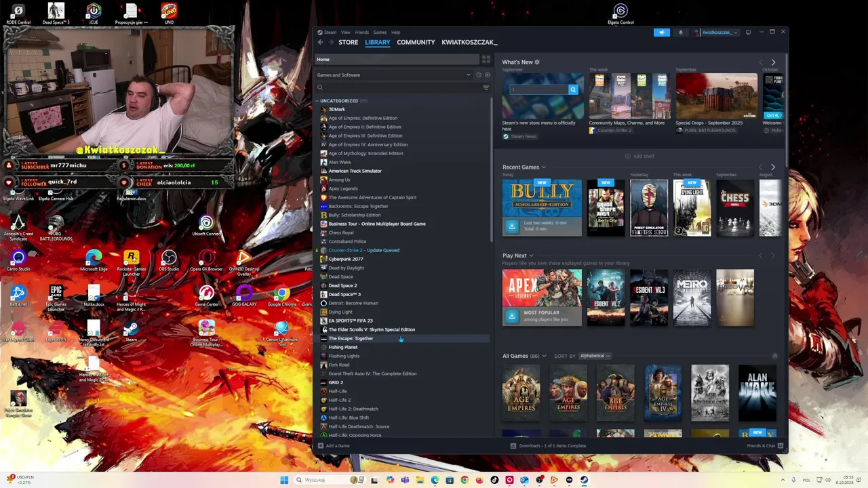Click search magnifier in news thumbnail
Viewport: 868px width, 488px height.
pos(573,89)
